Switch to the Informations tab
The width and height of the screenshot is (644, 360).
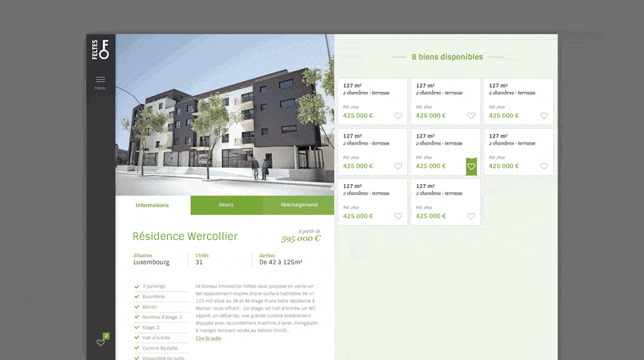point(153,205)
